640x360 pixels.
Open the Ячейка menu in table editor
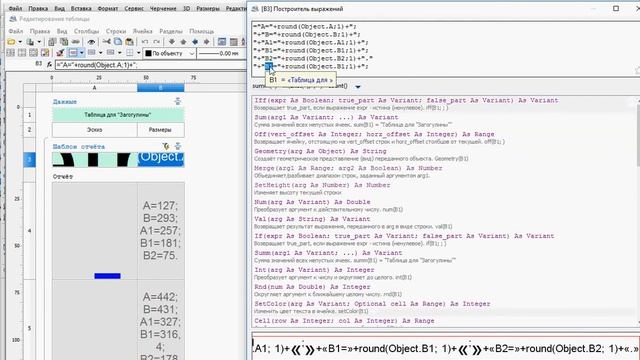[x=142, y=31]
